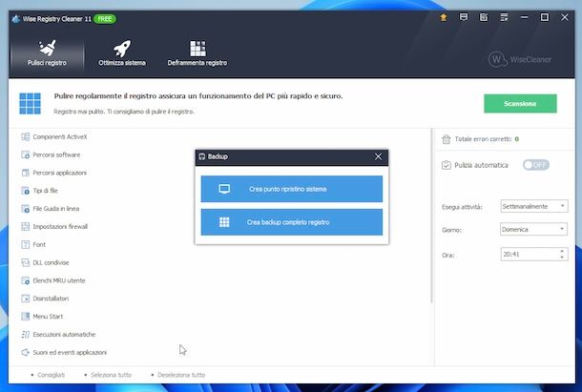Click the grid icon in registry backup button
Viewport: 582px width, 392px height.
click(224, 222)
